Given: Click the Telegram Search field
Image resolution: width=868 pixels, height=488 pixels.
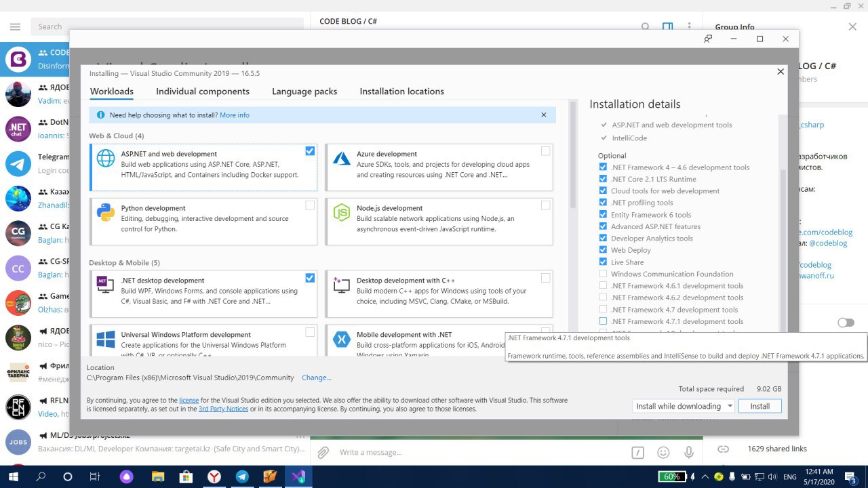Looking at the screenshot, I should (167, 26).
